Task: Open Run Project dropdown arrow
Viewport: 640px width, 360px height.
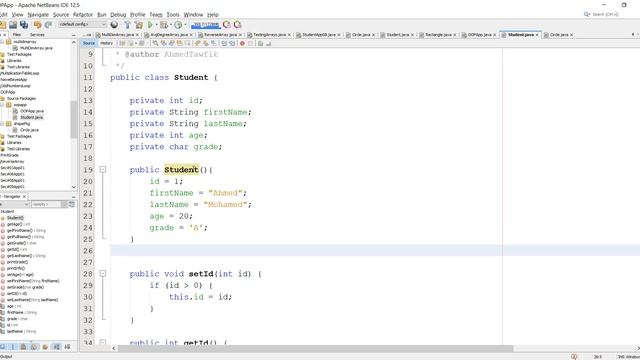Action: [156, 25]
